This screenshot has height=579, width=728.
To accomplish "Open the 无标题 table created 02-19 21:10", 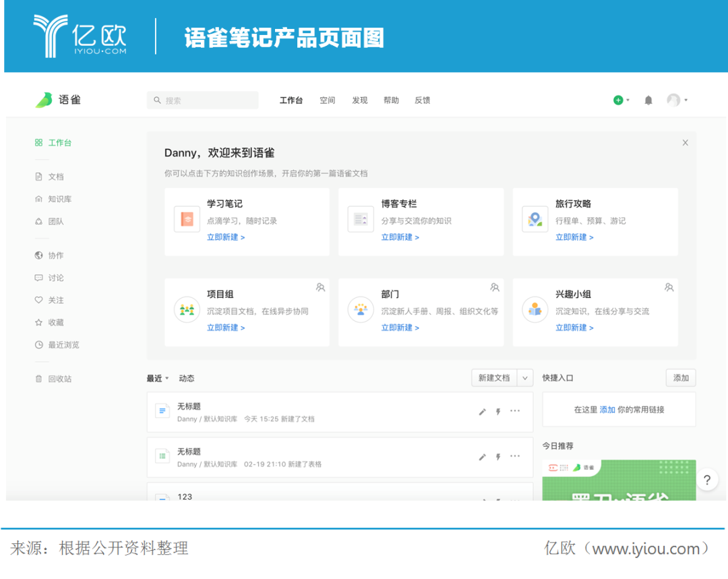I will point(340,457).
